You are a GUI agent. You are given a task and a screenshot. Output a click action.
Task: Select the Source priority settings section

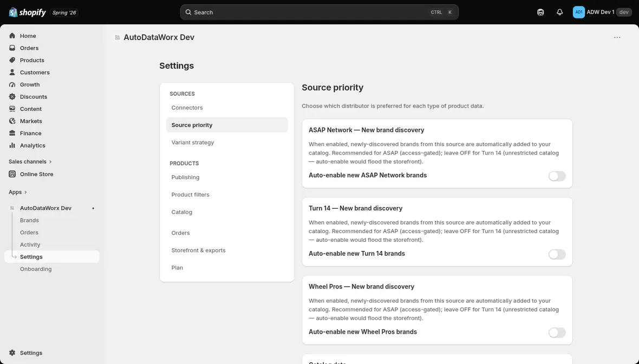point(227,125)
